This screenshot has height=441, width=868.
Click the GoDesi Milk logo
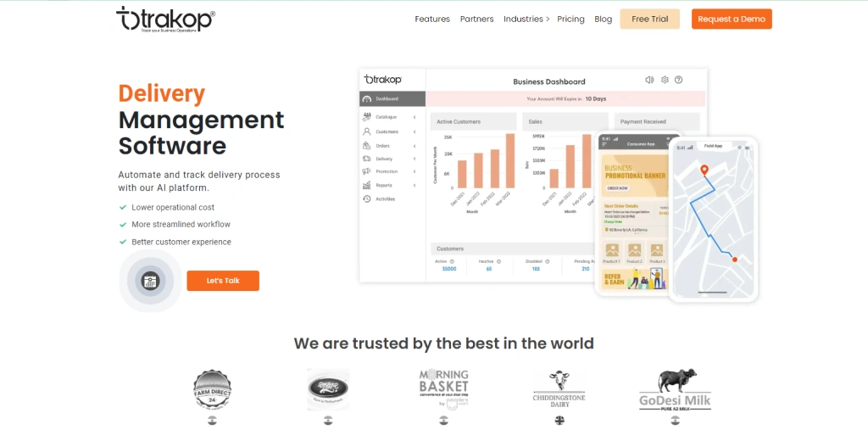click(675, 389)
